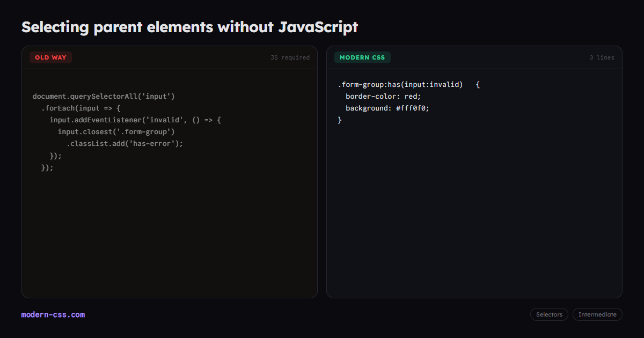The width and height of the screenshot is (644, 338).
Task: Click the closing brace of the CSS rule
Action: (x=340, y=120)
